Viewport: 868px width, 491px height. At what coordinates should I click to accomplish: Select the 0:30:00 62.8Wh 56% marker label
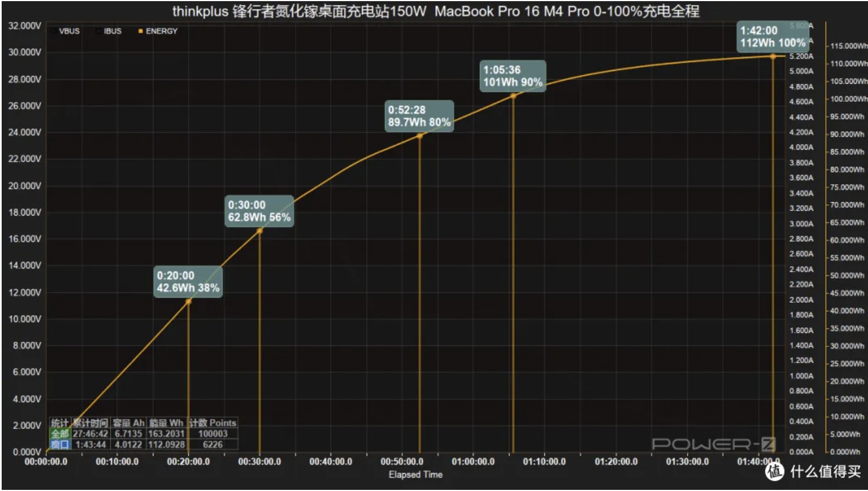coord(259,211)
